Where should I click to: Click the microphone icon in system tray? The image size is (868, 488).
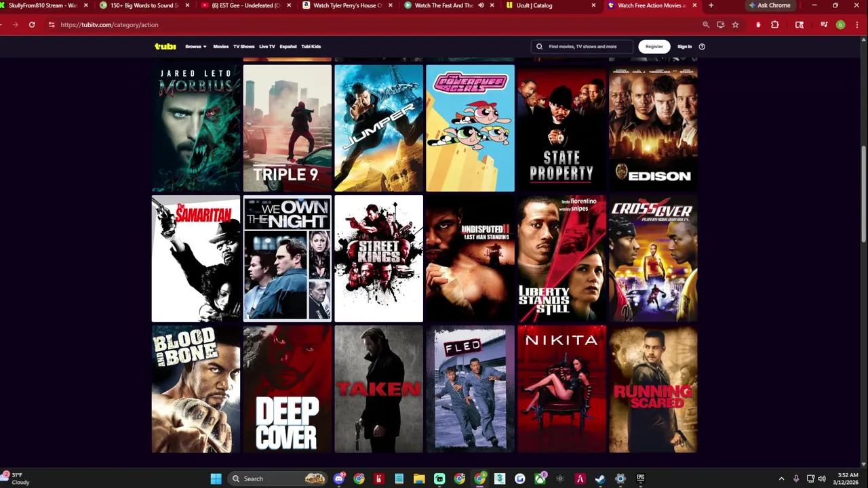tap(796, 479)
